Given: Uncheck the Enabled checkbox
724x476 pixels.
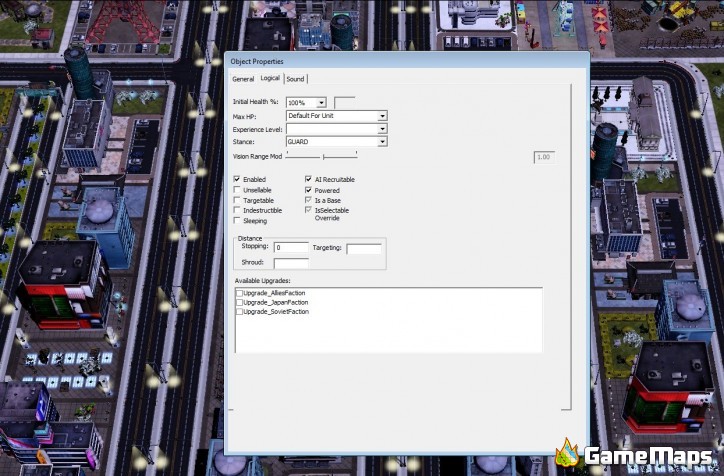Looking at the screenshot, I should (237, 179).
